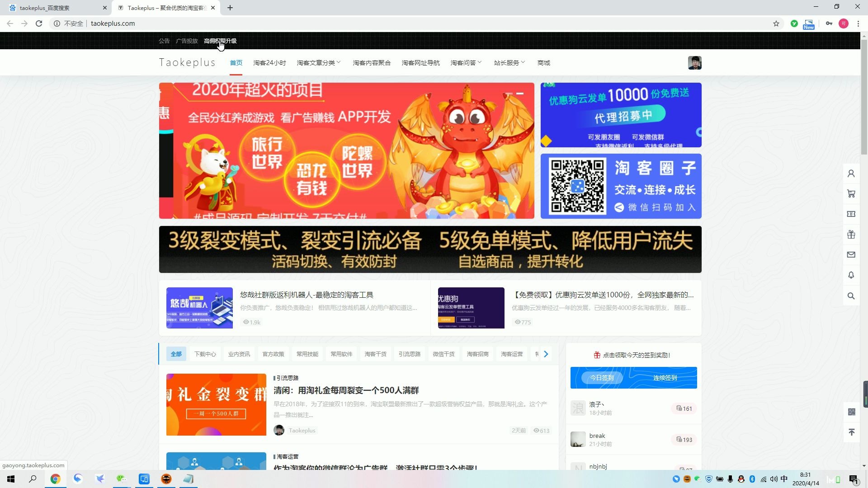Click the 优惠狗云发单 代理招募 banner
Image resolution: width=868 pixels, height=488 pixels.
tap(621, 115)
